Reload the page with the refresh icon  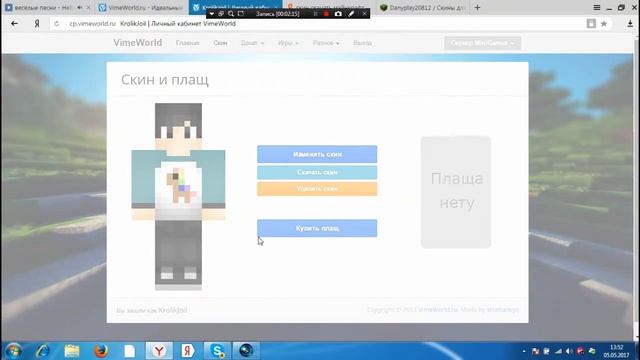point(57,24)
